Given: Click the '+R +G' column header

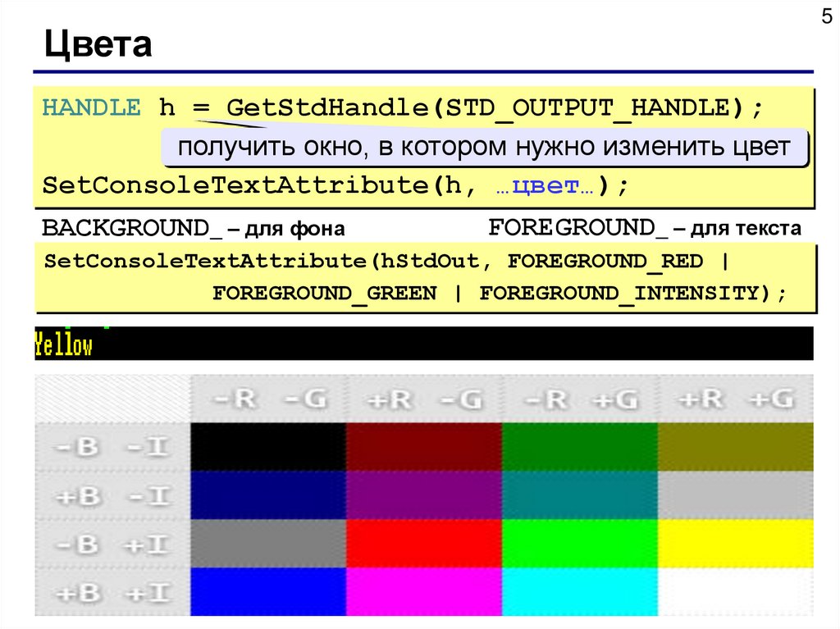Looking at the screenshot, I should pos(736,399).
